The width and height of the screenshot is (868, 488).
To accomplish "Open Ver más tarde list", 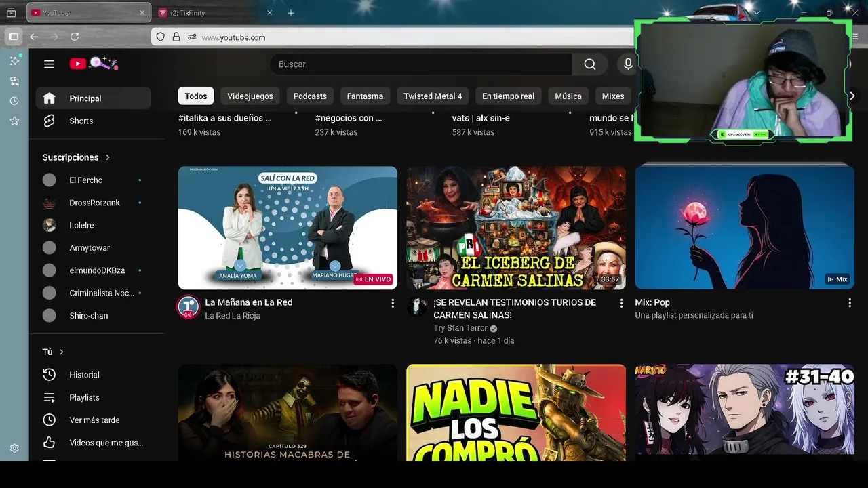I will tap(94, 420).
